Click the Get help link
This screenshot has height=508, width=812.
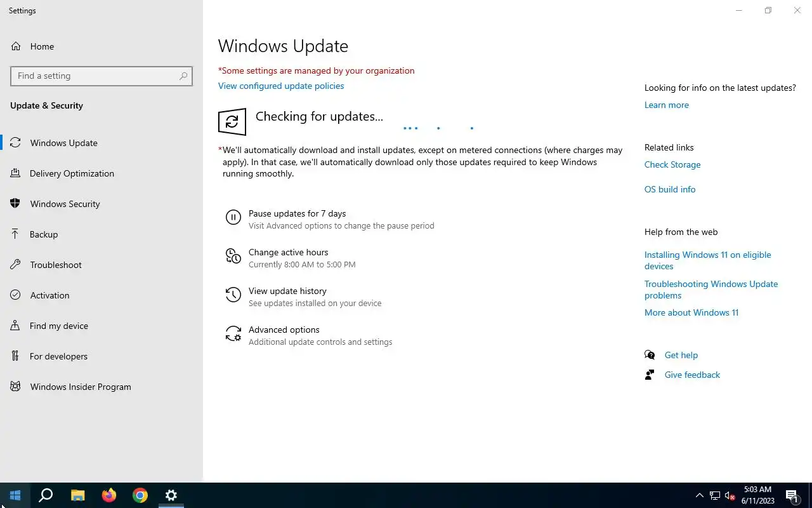[681, 355]
